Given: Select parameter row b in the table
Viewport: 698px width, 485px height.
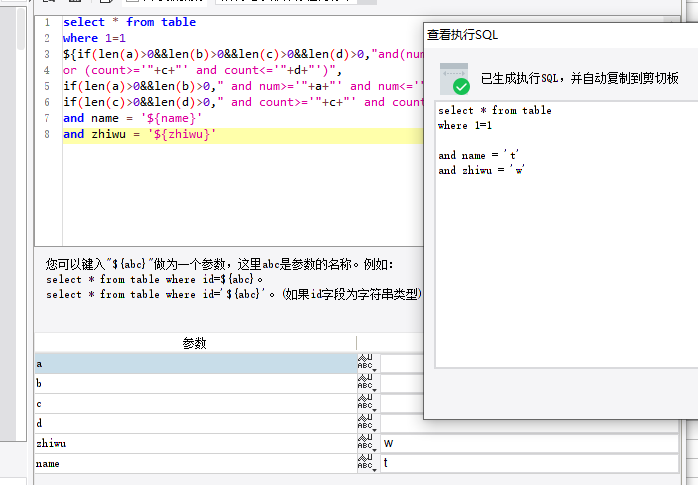Looking at the screenshot, I should [196, 384].
